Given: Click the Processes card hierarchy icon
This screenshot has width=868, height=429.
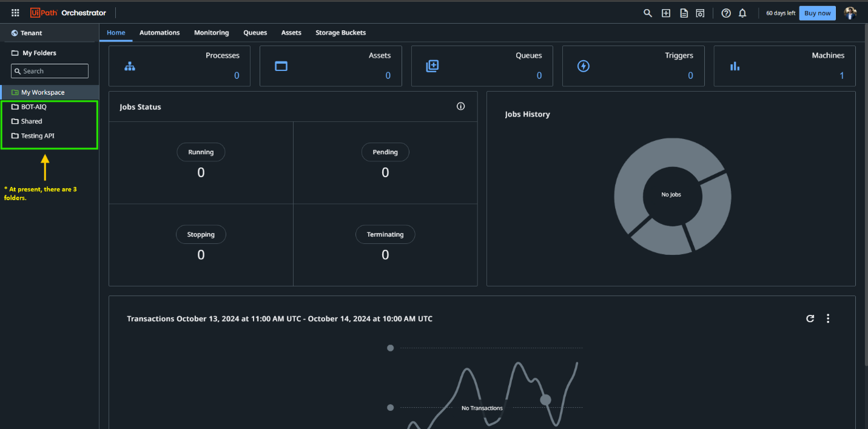Looking at the screenshot, I should coord(130,66).
